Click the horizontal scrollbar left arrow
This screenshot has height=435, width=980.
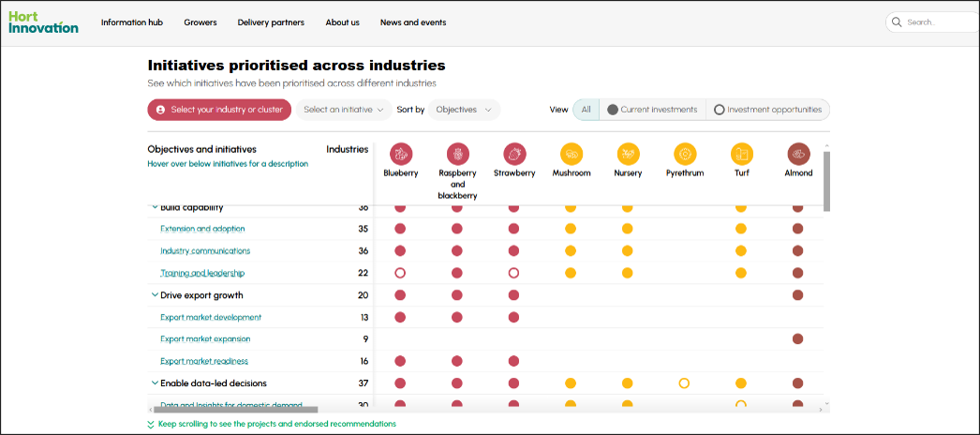pos(150,410)
